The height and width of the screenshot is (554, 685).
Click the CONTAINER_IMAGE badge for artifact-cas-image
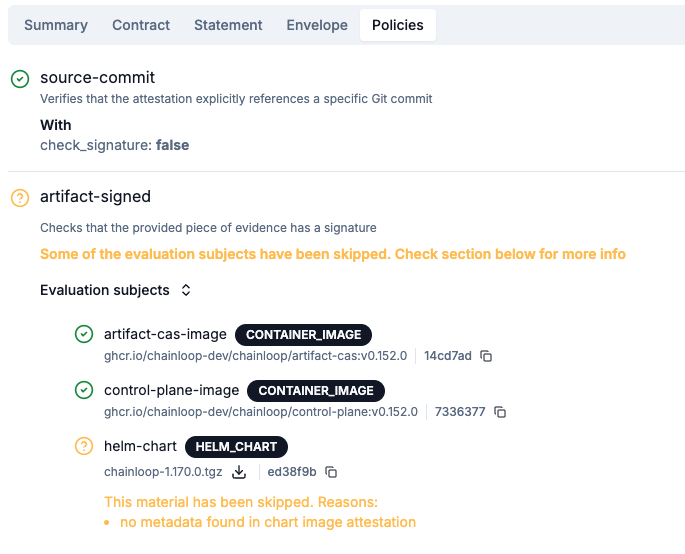(303, 335)
